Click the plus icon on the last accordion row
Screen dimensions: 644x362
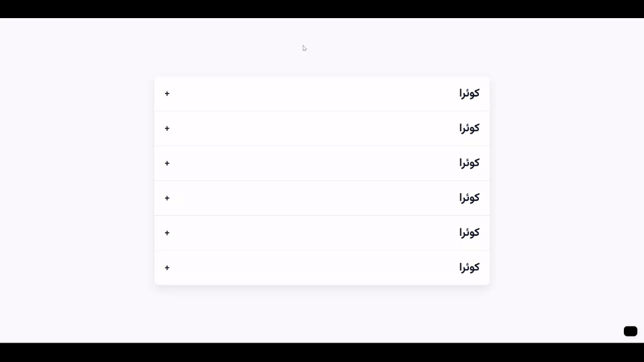167,268
